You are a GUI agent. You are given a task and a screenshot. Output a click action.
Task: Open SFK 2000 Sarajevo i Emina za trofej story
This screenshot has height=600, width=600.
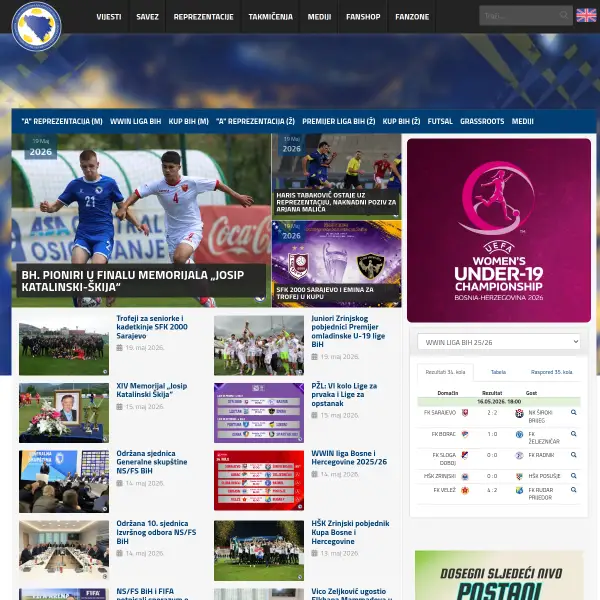(x=325, y=293)
